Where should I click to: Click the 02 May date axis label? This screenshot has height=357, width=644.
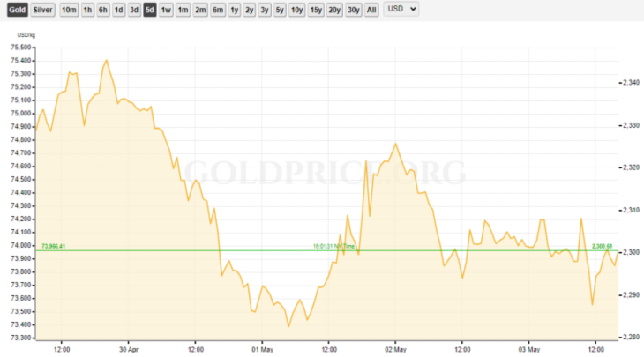coord(395,350)
